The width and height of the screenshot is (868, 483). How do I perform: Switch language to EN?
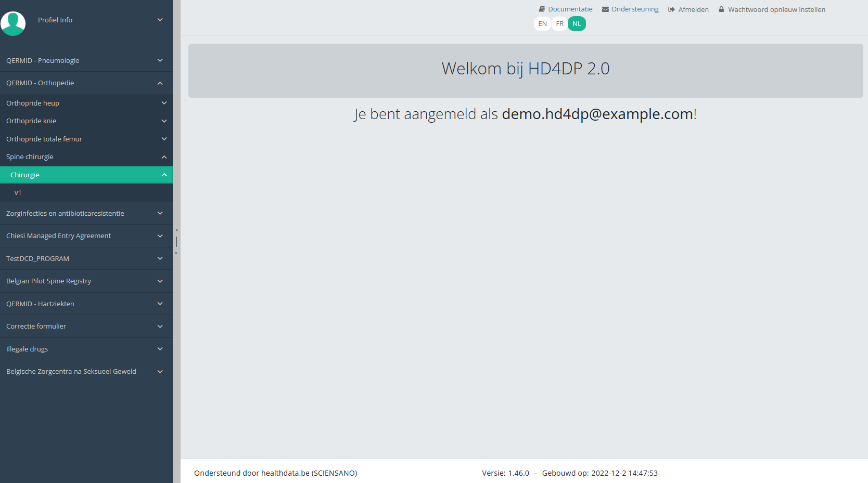point(542,24)
